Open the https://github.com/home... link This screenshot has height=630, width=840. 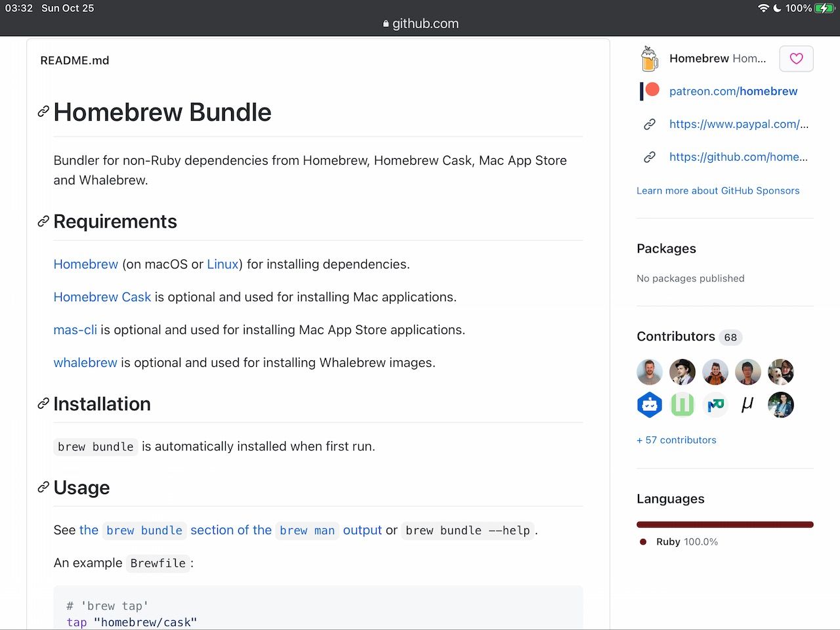[738, 157]
